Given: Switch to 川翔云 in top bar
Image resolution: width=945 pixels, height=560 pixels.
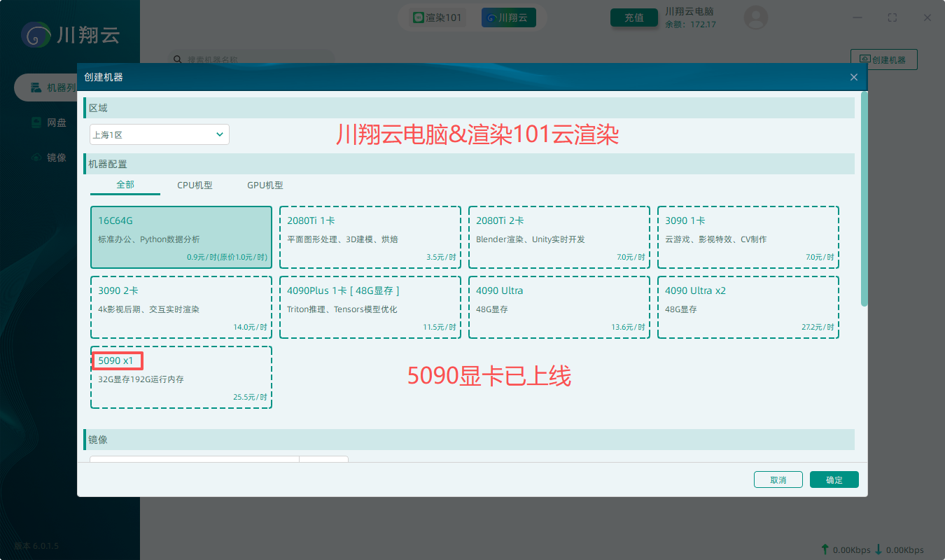Looking at the screenshot, I should [x=509, y=17].
